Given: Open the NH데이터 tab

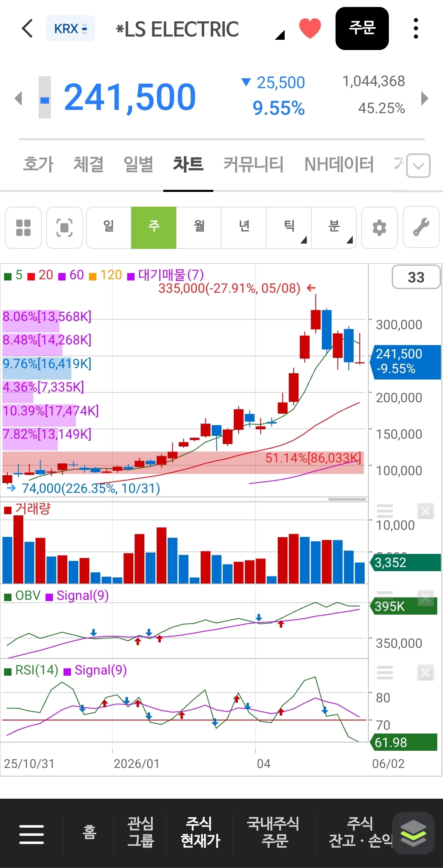Looking at the screenshot, I should 339,164.
